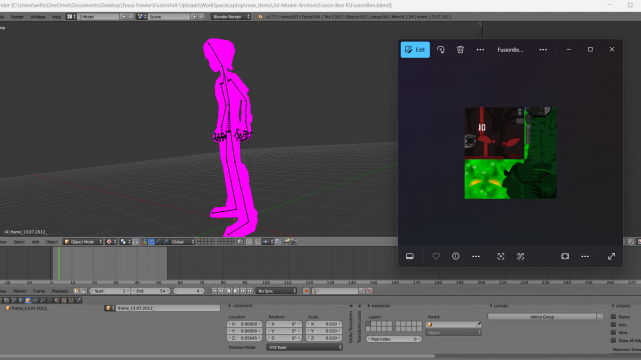The width and height of the screenshot is (641, 360).
Task: Click the green current frame marker
Action: [x=59, y=264]
